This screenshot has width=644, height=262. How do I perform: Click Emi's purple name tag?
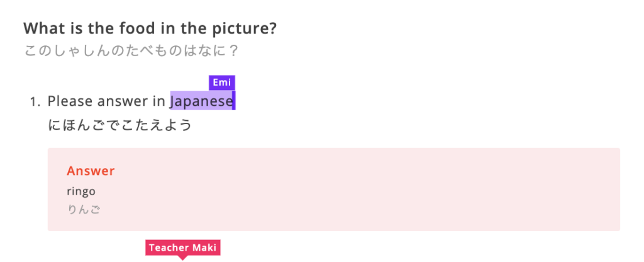click(222, 83)
